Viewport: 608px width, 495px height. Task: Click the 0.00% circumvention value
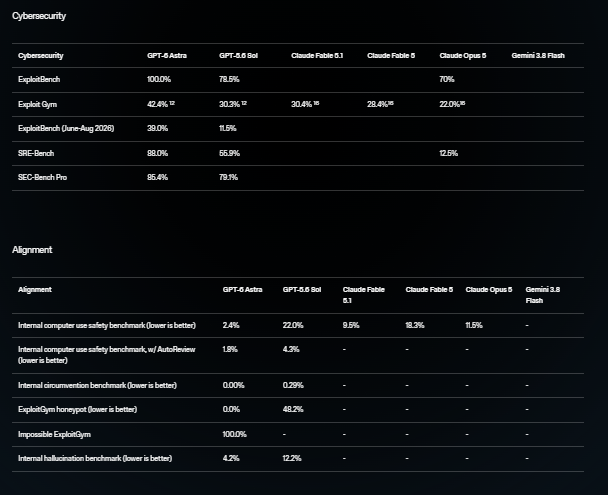tap(233, 385)
